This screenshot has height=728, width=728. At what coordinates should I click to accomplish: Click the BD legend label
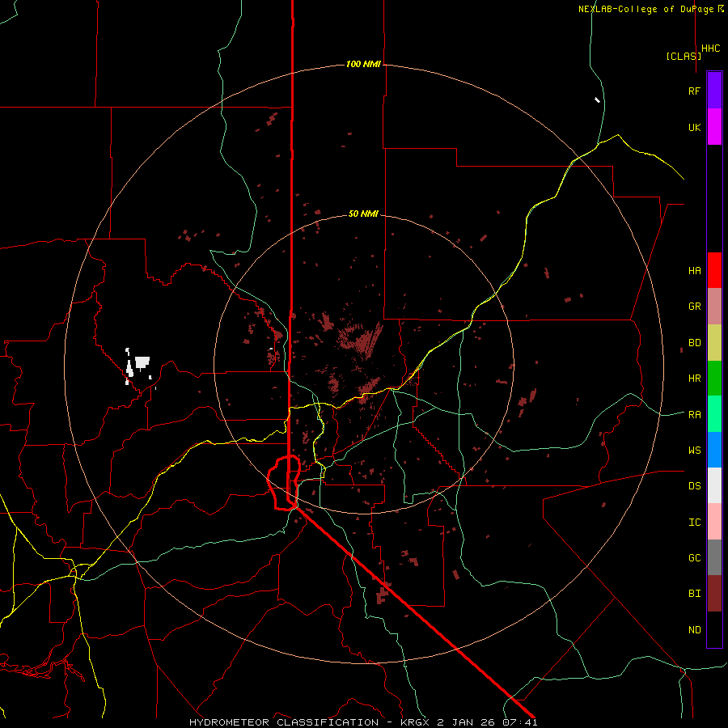tap(694, 343)
